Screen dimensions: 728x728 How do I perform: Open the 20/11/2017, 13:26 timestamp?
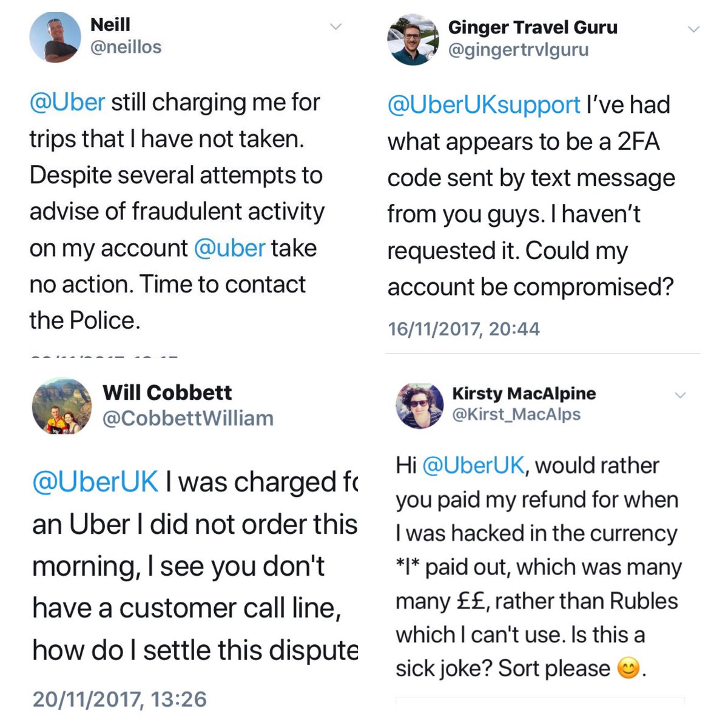(120, 699)
